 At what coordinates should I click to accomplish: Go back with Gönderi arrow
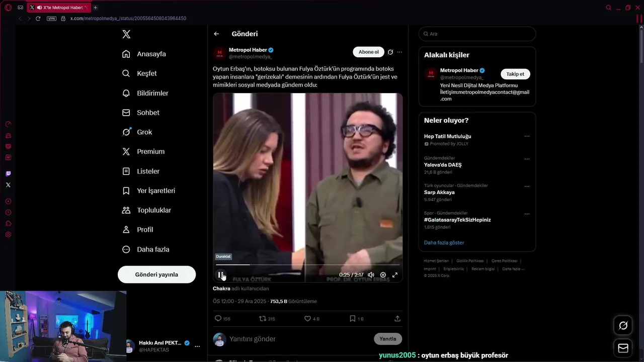[x=216, y=34]
